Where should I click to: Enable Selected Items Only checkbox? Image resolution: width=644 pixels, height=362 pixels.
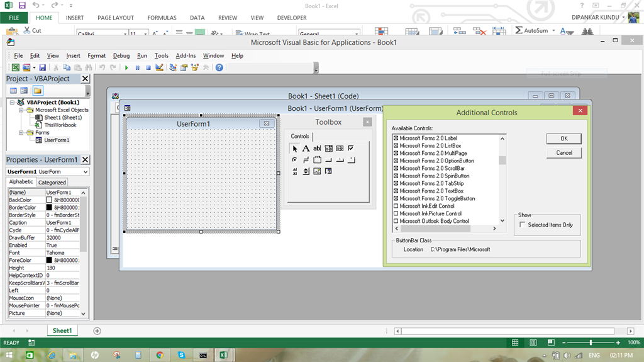[523, 225]
